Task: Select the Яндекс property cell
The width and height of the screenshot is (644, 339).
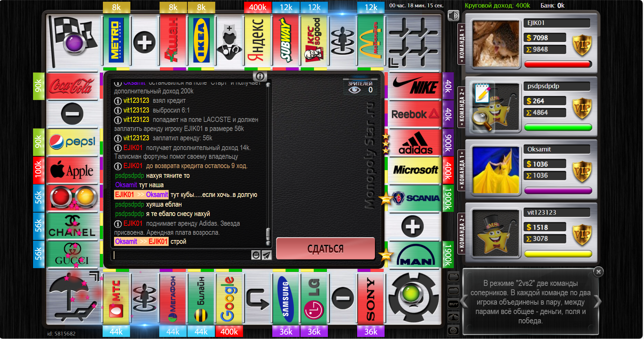Action: [258, 40]
